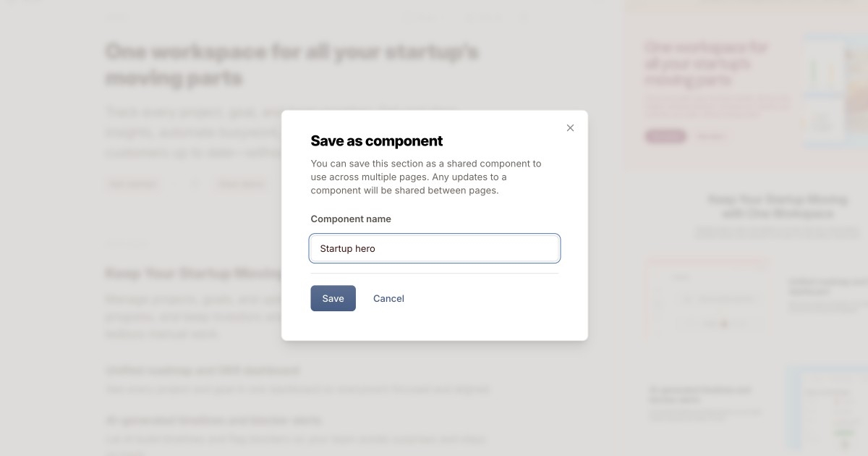This screenshot has width=868, height=456.
Task: Cancel saving the component
Action: click(388, 298)
